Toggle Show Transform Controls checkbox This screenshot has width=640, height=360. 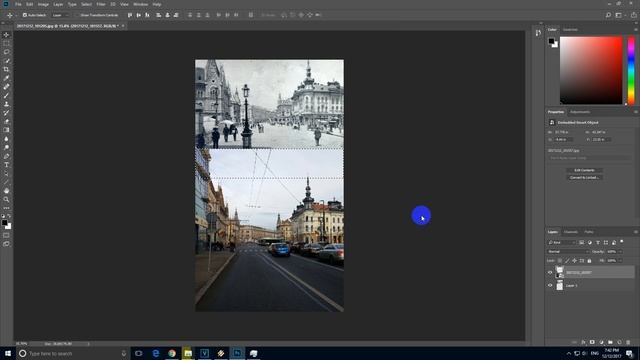click(x=77, y=15)
